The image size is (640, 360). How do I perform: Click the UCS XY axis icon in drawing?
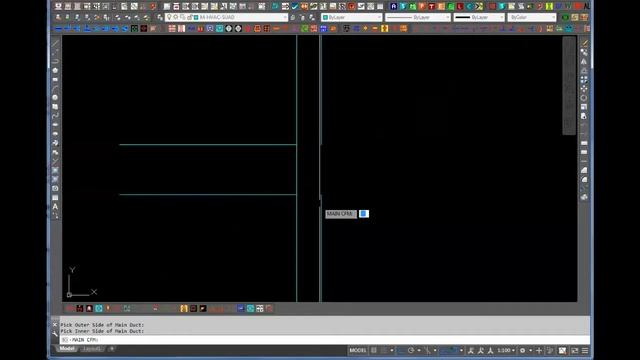[x=82, y=282]
